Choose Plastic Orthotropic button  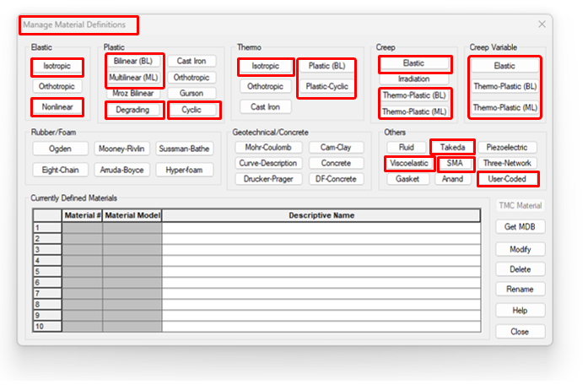pos(192,78)
